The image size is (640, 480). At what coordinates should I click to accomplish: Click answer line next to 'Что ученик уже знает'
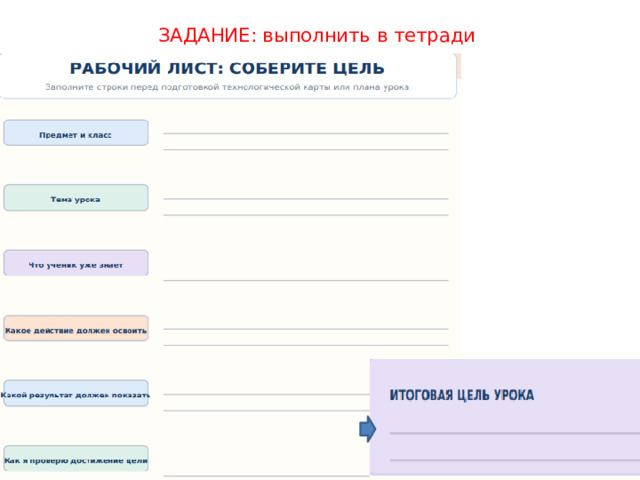coord(306,280)
